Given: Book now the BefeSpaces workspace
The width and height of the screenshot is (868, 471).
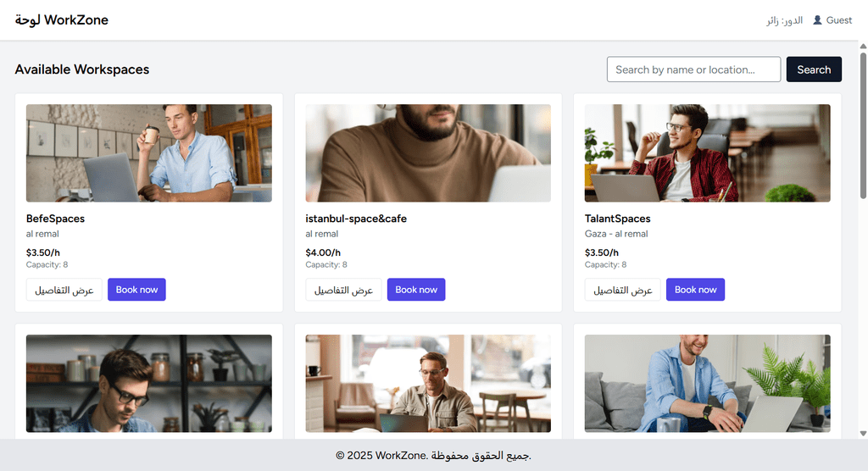Looking at the screenshot, I should [x=136, y=290].
